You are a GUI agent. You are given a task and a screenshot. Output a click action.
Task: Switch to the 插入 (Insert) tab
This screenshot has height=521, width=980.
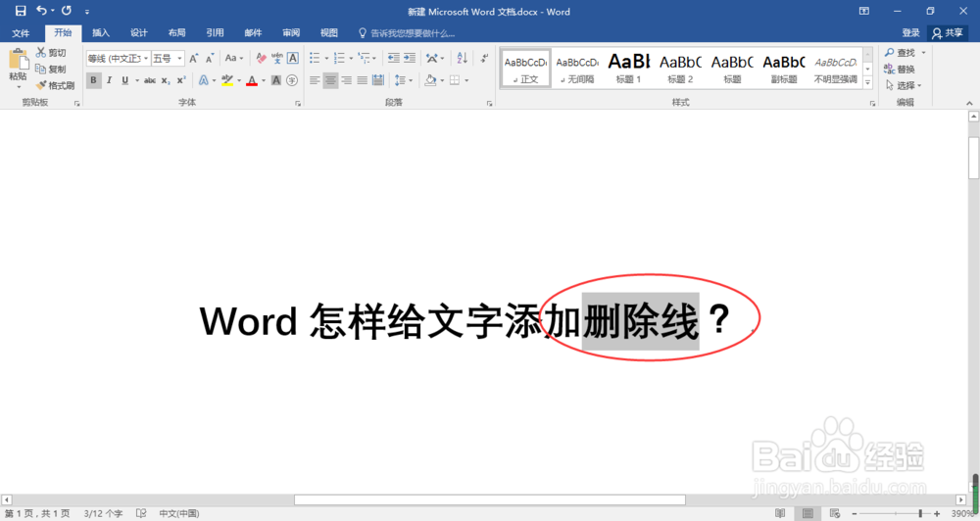pyautogui.click(x=101, y=32)
